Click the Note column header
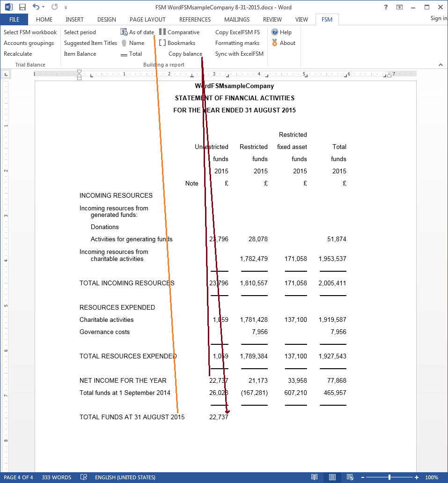The width and height of the screenshot is (448, 483). [192, 183]
